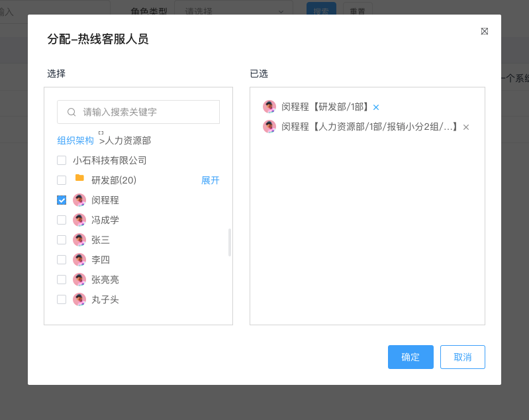Open the 角色类型 dropdown in background page
529x420 pixels.
point(234,11)
